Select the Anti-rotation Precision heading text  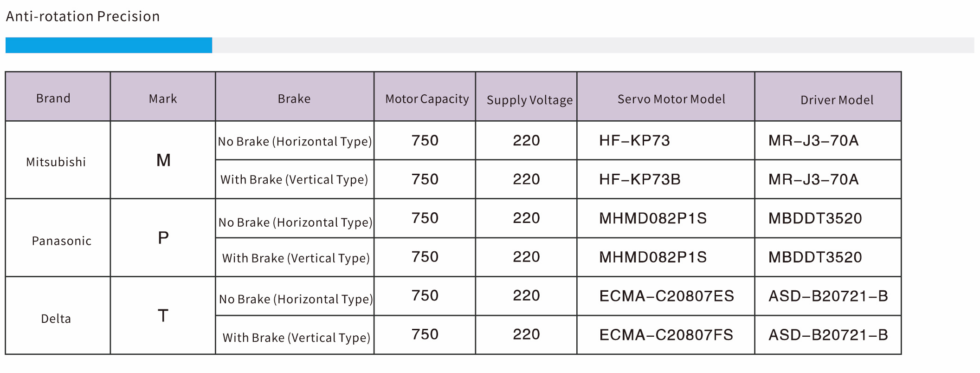click(x=83, y=16)
